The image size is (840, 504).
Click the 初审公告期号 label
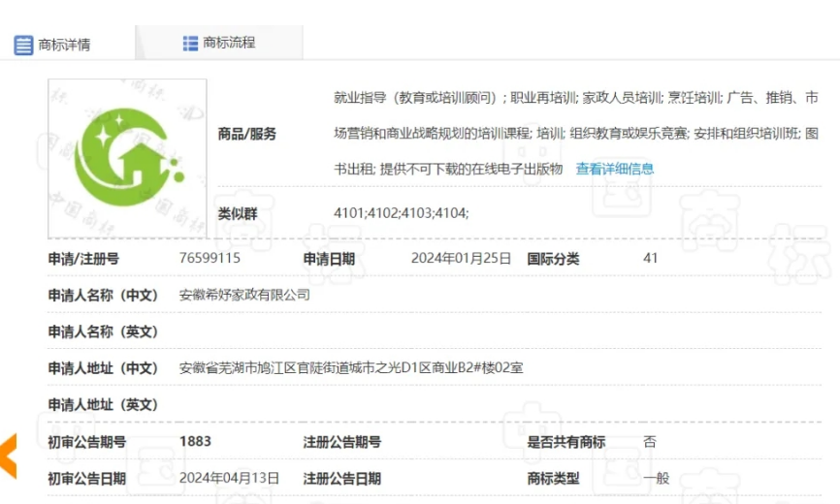pyautogui.click(x=86, y=442)
